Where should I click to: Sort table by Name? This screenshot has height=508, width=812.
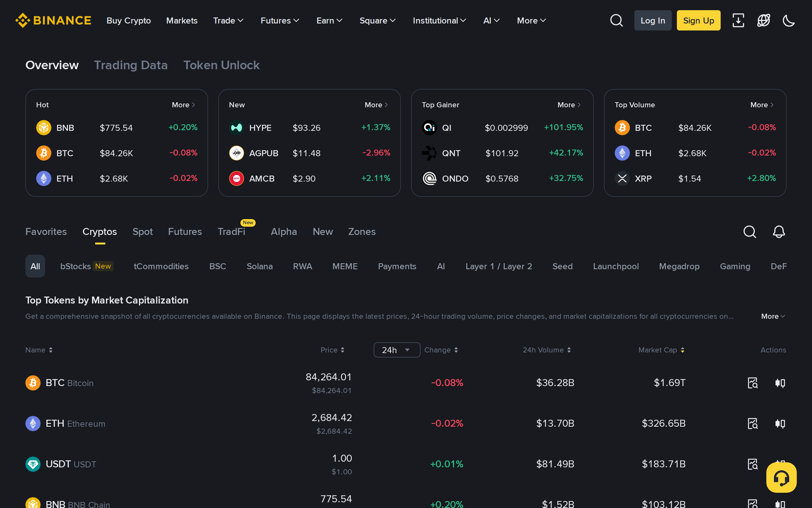(39, 350)
